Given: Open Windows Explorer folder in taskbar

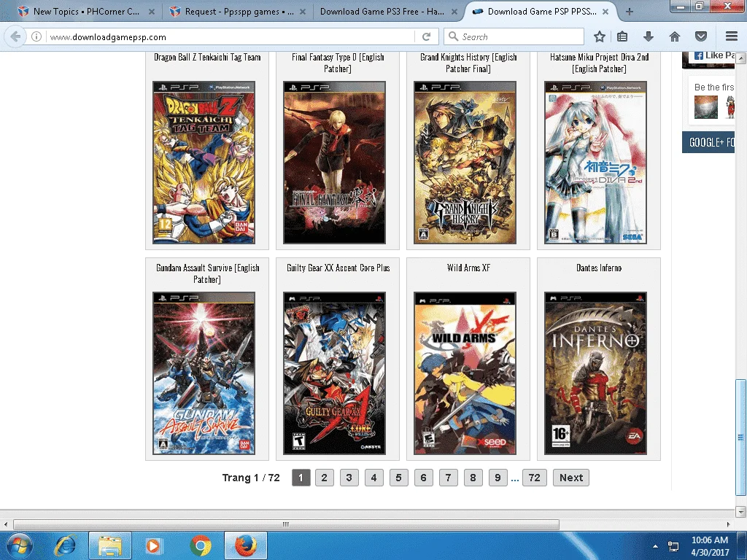Looking at the screenshot, I should 109,545.
